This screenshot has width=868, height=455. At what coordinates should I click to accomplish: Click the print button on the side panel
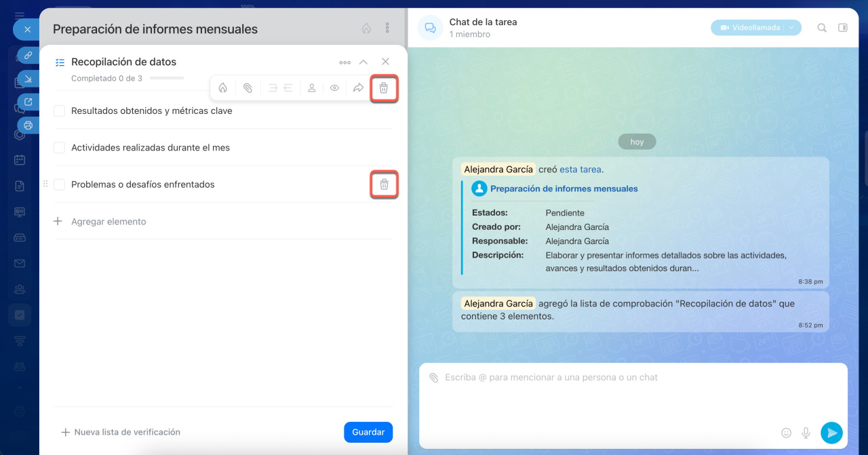[x=28, y=125]
